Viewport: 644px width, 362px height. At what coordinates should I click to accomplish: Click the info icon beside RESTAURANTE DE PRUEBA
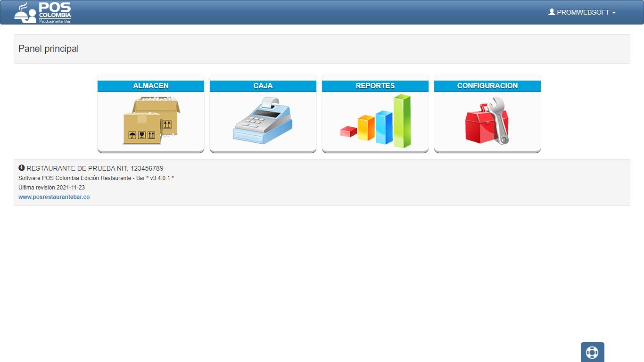coord(21,168)
